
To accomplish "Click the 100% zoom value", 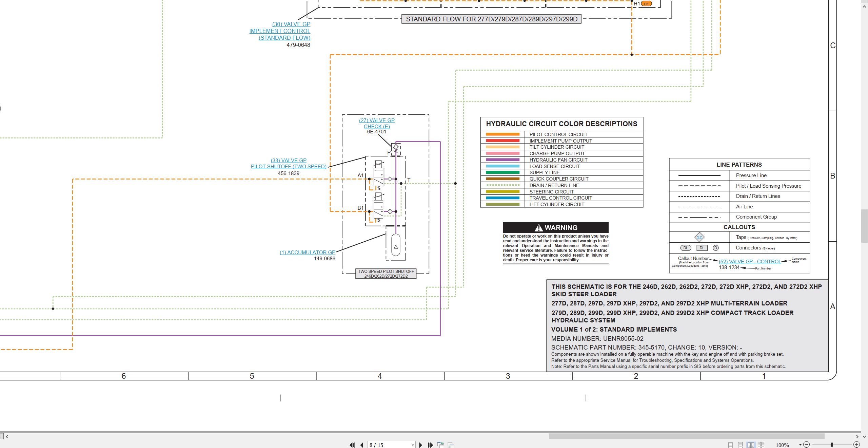I will pyautogui.click(x=782, y=445).
